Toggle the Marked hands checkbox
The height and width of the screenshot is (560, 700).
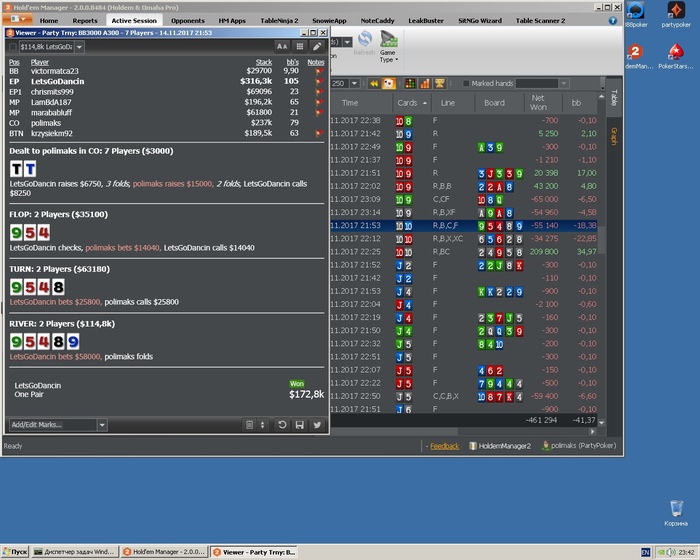click(466, 84)
